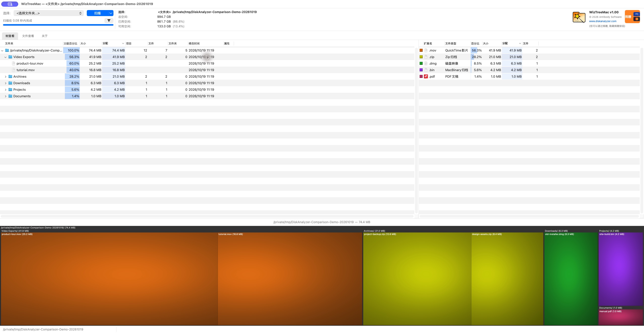Image resolution: width=644 pixels, height=333 pixels.
Task: Collapse the Video Exports folder
Action: pos(6,57)
